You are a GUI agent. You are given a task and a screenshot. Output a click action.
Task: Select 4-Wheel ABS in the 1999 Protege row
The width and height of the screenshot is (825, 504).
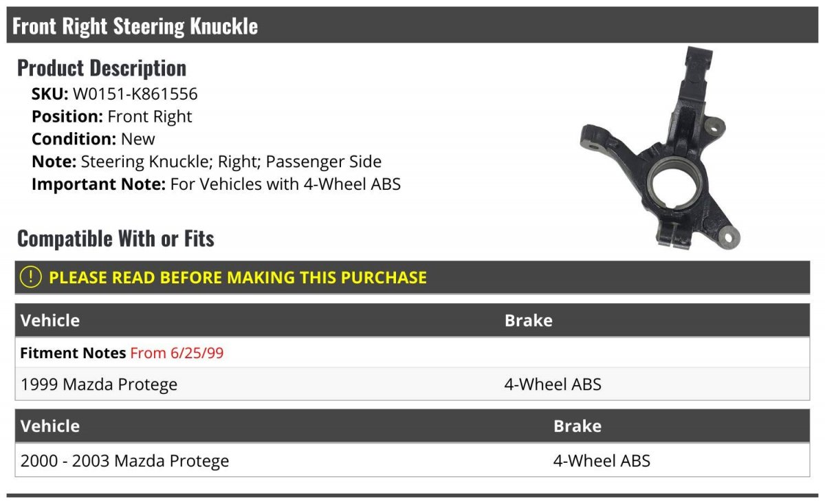553,384
